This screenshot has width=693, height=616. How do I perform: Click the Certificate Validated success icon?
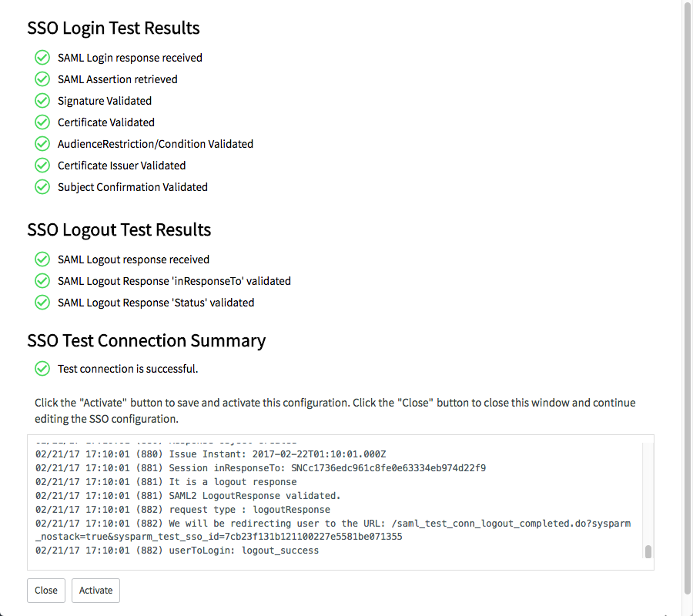[x=42, y=122]
